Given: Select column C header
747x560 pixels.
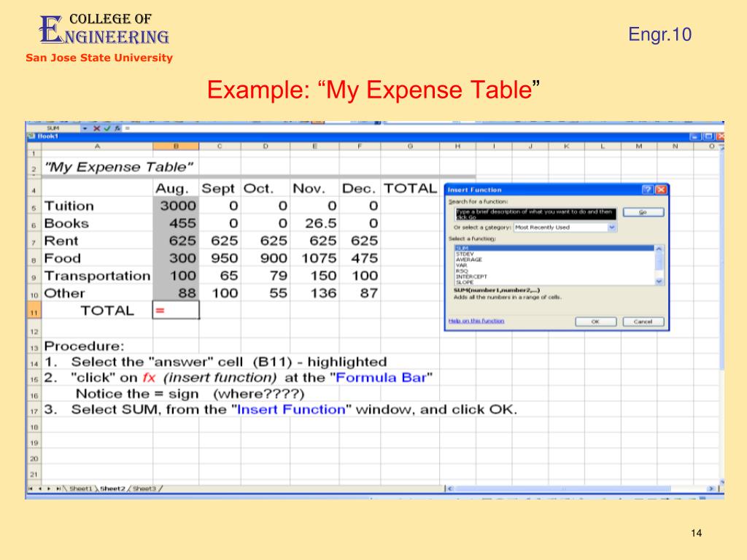Looking at the screenshot, I should (220, 147).
